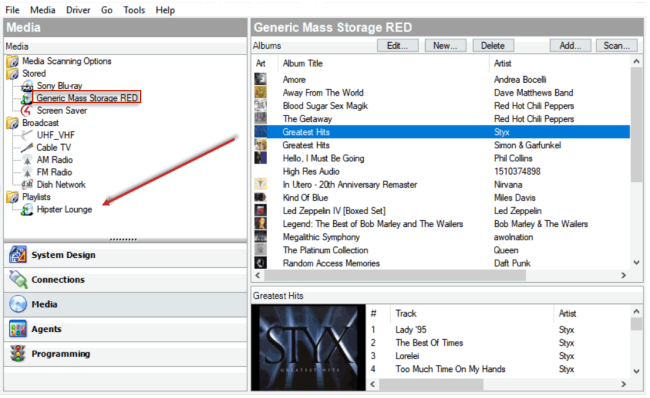Select Dish Network in the tree

pyautogui.click(x=61, y=184)
